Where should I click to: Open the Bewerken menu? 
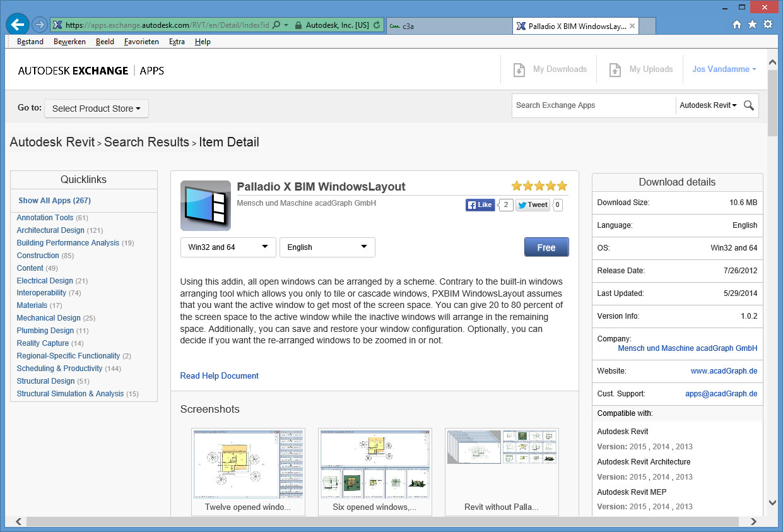[x=69, y=42]
